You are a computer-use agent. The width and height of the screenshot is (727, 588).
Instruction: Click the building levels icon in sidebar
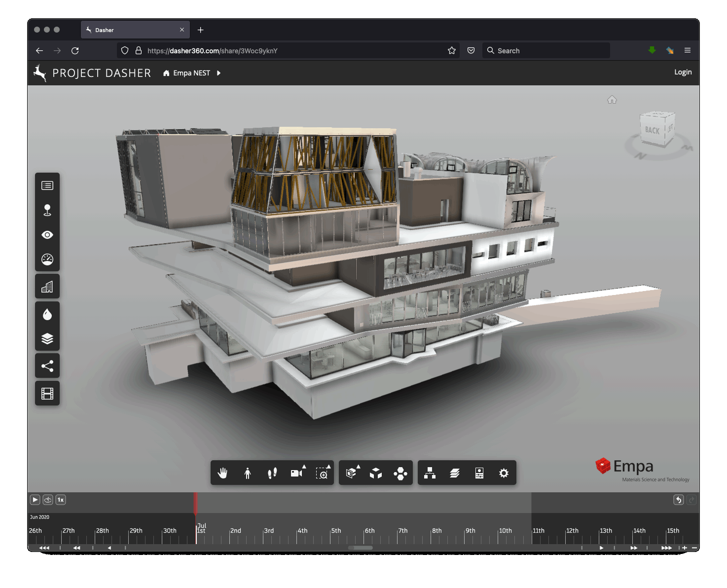pos(47,287)
